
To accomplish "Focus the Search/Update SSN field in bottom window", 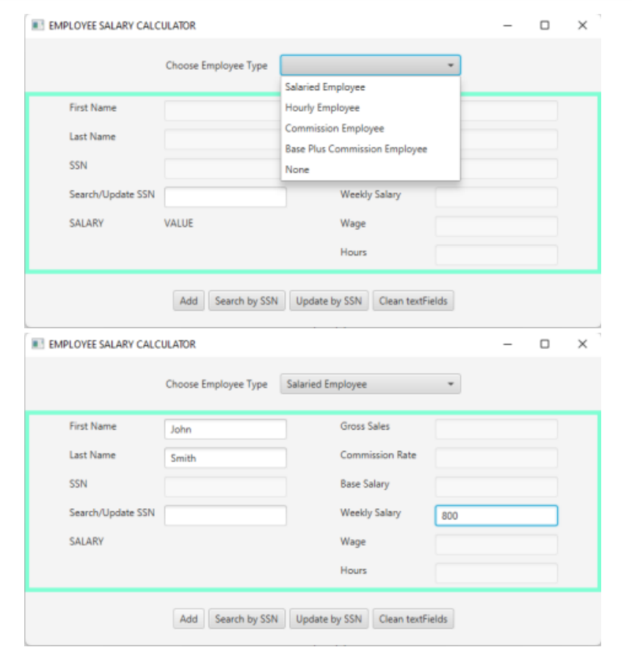I will 225,515.
